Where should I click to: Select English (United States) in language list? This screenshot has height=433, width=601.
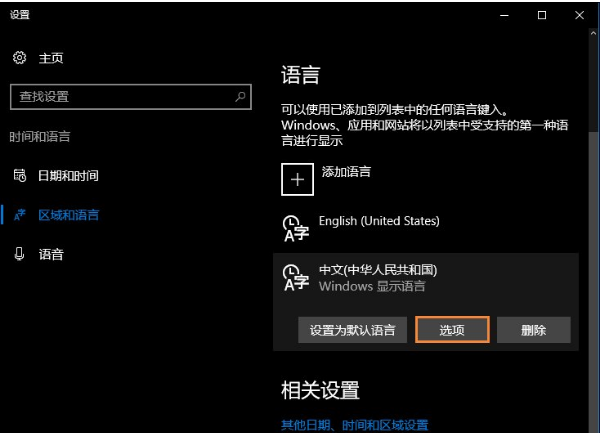379,221
